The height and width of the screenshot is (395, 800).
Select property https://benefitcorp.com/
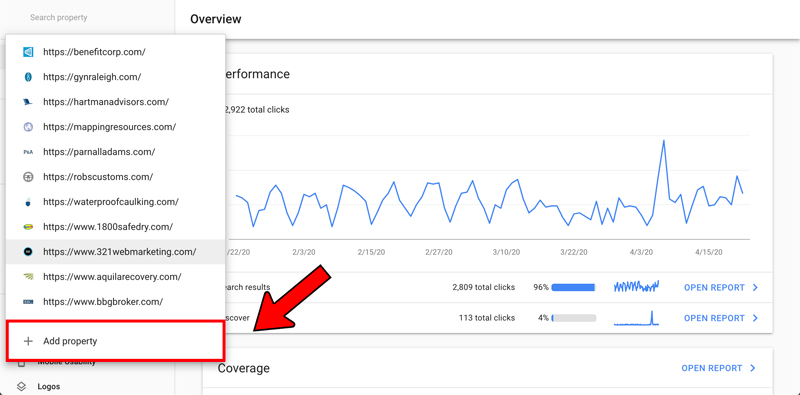click(x=115, y=52)
